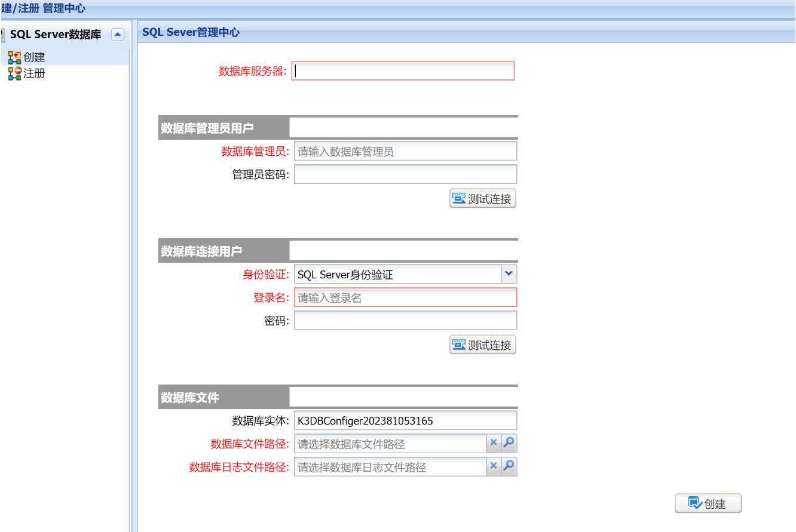Focus the 管理员密码 input field
Image resolution: width=796 pixels, height=532 pixels.
[x=405, y=174]
